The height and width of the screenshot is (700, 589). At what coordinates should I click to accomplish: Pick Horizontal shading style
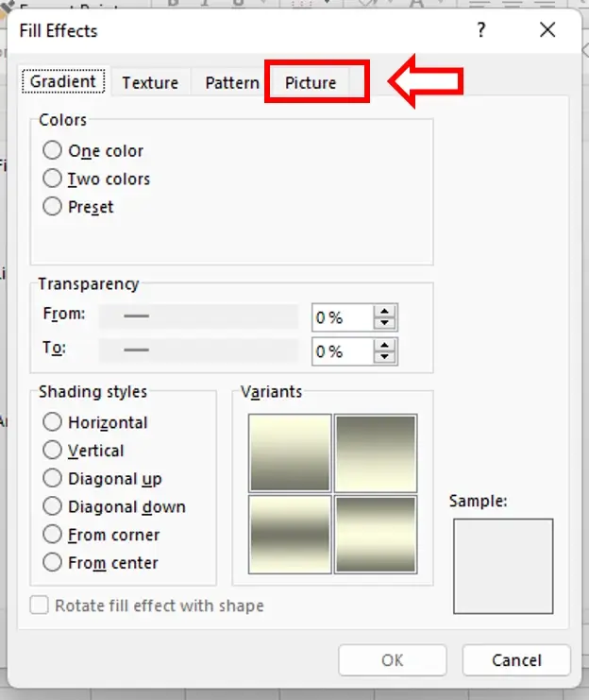coord(53,422)
